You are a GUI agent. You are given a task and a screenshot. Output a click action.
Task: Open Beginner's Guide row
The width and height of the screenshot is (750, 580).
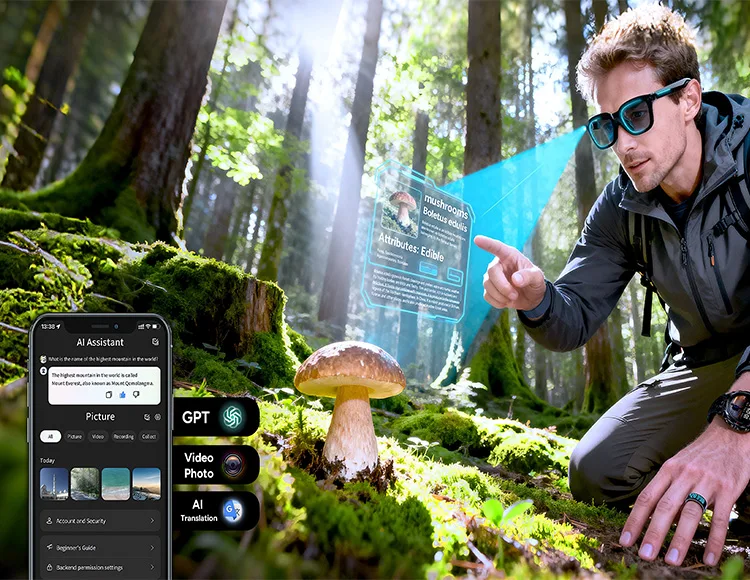coord(100,547)
